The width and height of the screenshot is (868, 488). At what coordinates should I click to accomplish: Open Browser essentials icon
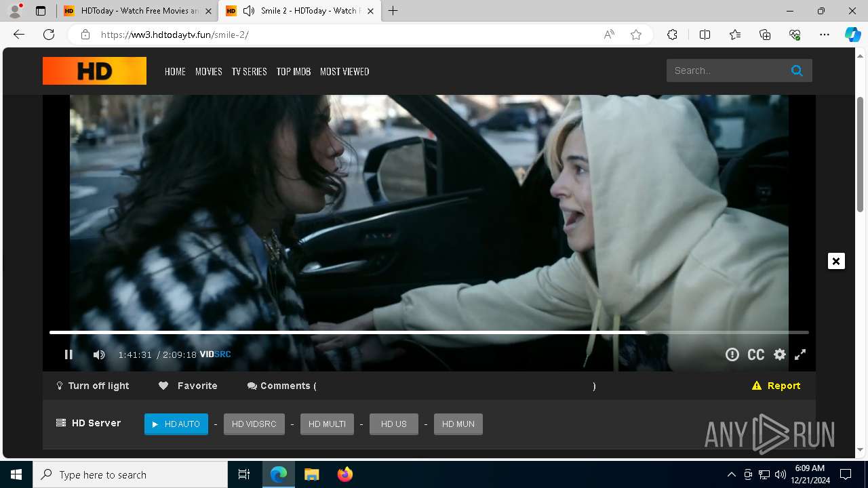[795, 35]
